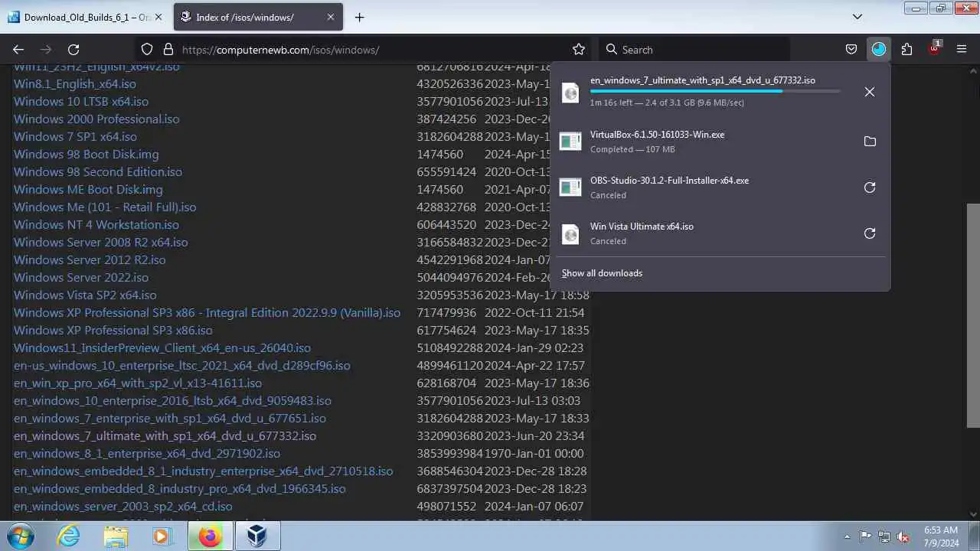Open the en_win_xp_pro_x64_with_sp2_vl ISO link
Viewport: 980px width, 551px height.
138,383
